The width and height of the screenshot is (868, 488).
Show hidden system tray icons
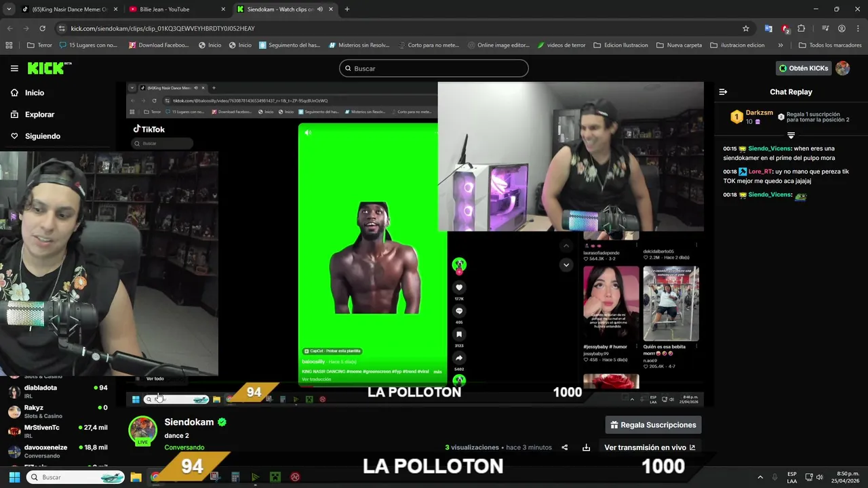click(x=760, y=477)
